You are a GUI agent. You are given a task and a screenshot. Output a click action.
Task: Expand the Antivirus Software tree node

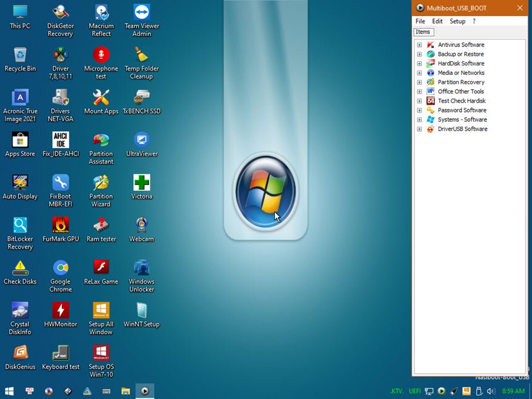tap(419, 45)
